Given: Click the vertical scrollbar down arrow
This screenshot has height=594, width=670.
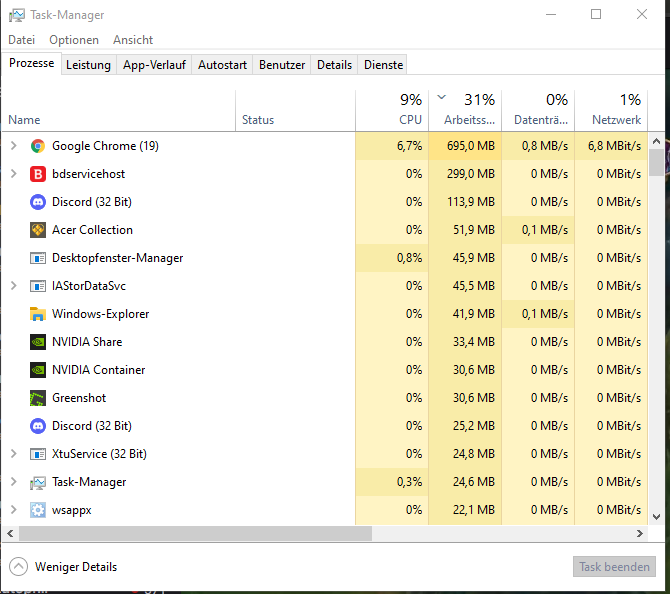Looking at the screenshot, I should (656, 517).
